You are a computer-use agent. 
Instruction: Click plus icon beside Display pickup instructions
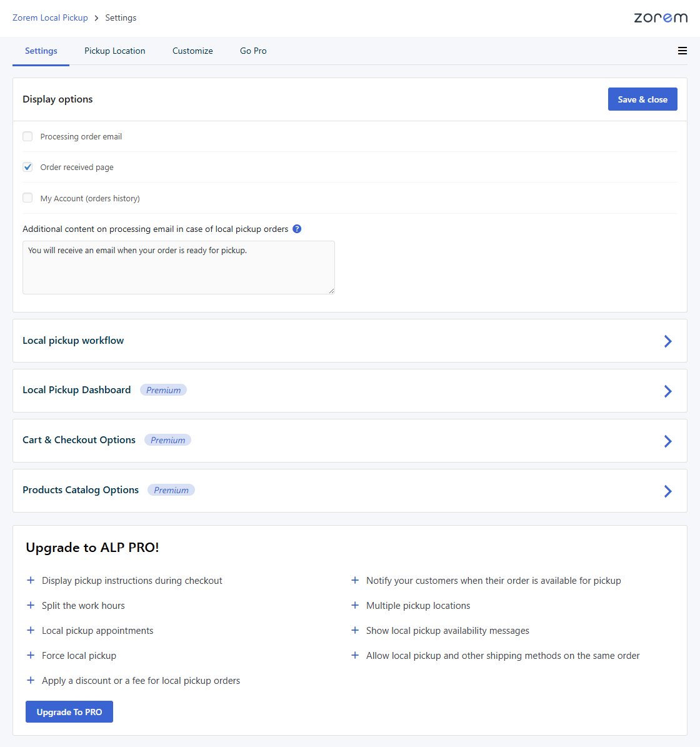[31, 580]
